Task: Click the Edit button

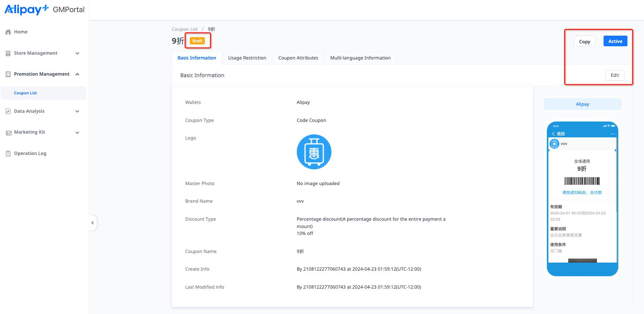Action: 615,75
